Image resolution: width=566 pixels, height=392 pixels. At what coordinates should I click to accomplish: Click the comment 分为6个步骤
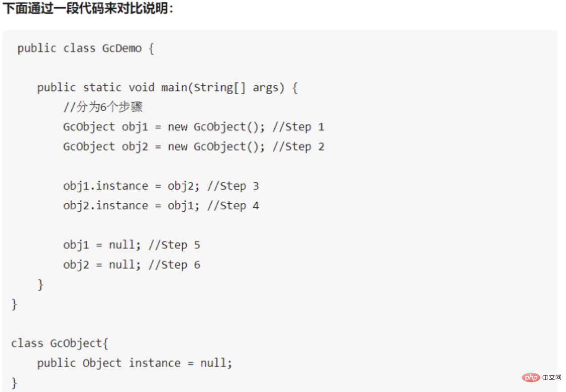click(x=103, y=107)
